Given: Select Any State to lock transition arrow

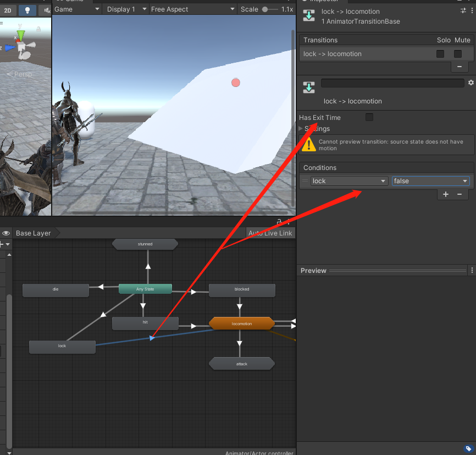Looking at the screenshot, I should (103, 314).
